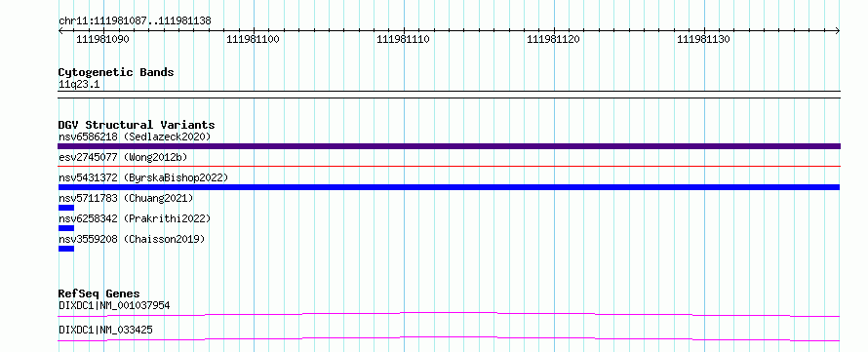This screenshot has width=868, height=352.
Task: Click the right arrow of the ruler
Action: click(838, 31)
